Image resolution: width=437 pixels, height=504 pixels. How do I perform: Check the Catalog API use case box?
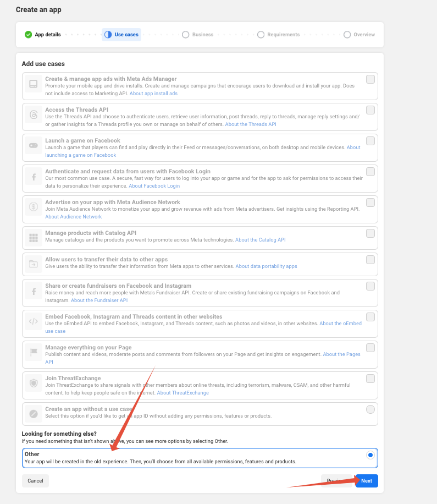click(370, 233)
